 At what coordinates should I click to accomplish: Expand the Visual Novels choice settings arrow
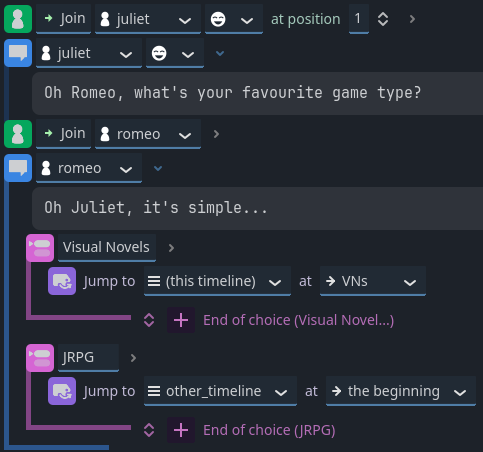[x=171, y=248]
